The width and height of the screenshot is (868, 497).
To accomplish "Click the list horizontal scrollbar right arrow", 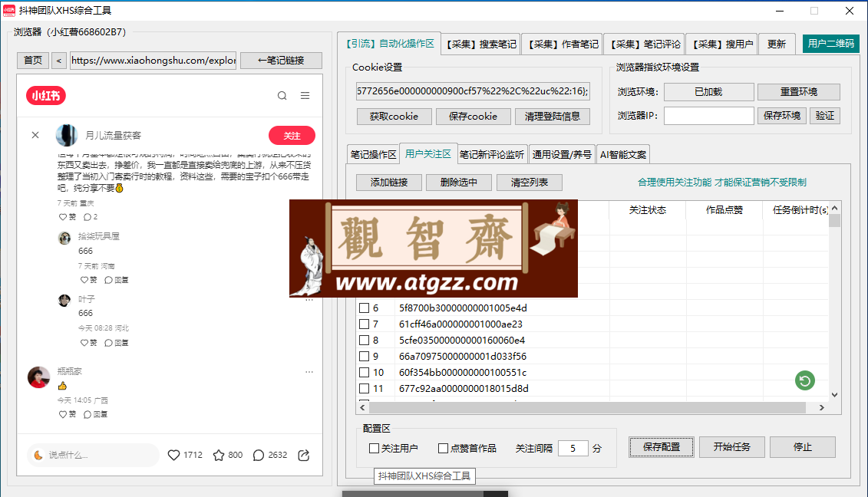I will tap(822, 408).
